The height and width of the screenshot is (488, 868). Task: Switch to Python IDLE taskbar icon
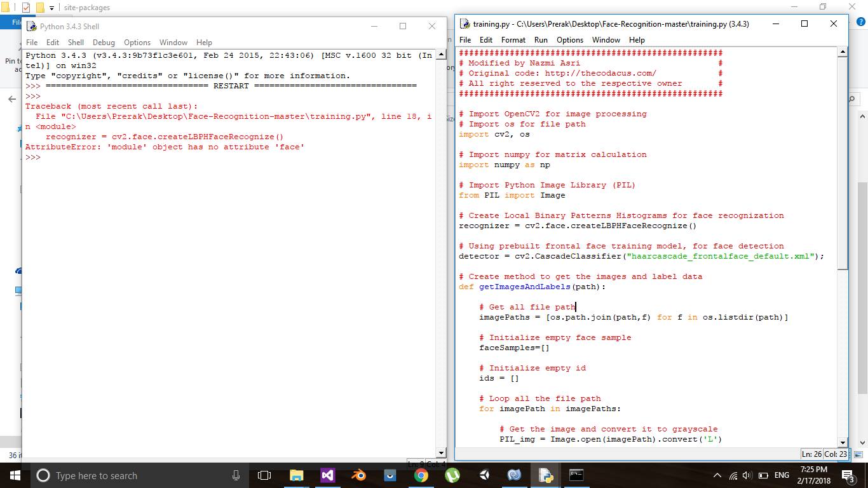pyautogui.click(x=545, y=475)
